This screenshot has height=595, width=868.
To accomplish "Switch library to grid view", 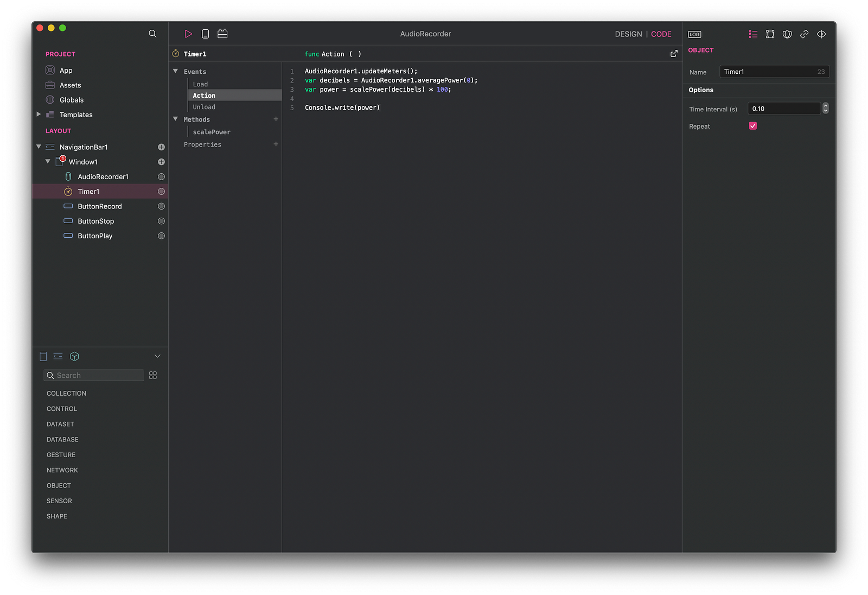I will pos(153,376).
